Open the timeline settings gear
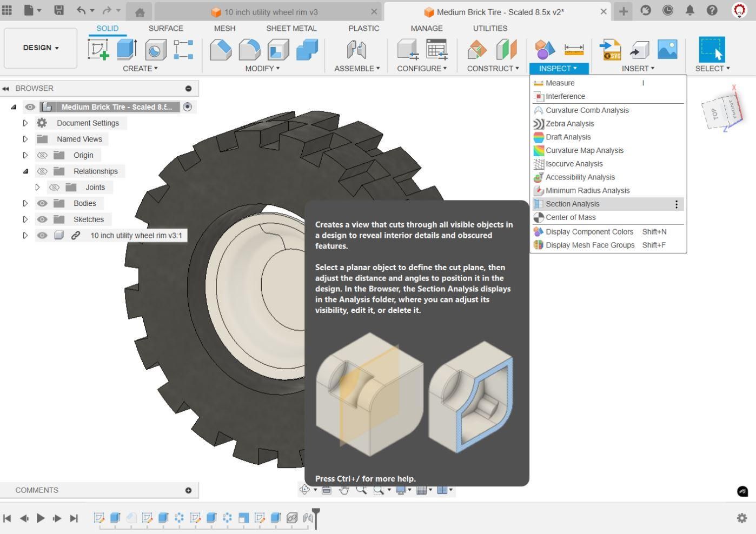Image resolution: width=756 pixels, height=534 pixels. point(742,518)
